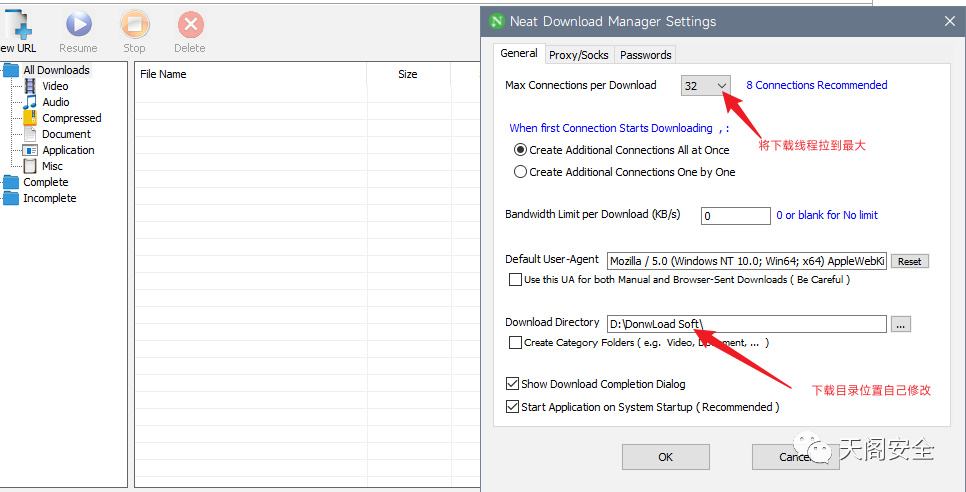Image resolution: width=966 pixels, height=492 pixels.
Task: Click the Reset user-agent button
Action: point(909,261)
